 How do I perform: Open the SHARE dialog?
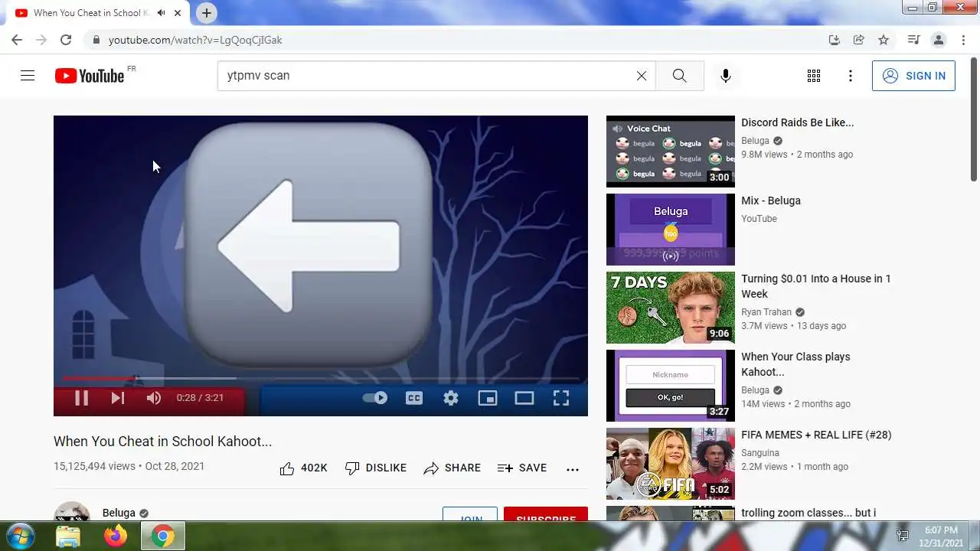pos(452,468)
